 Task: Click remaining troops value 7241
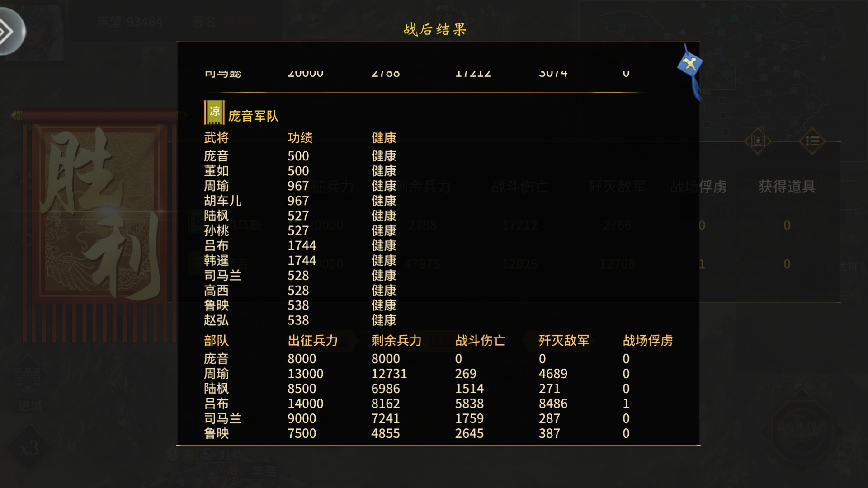click(386, 418)
